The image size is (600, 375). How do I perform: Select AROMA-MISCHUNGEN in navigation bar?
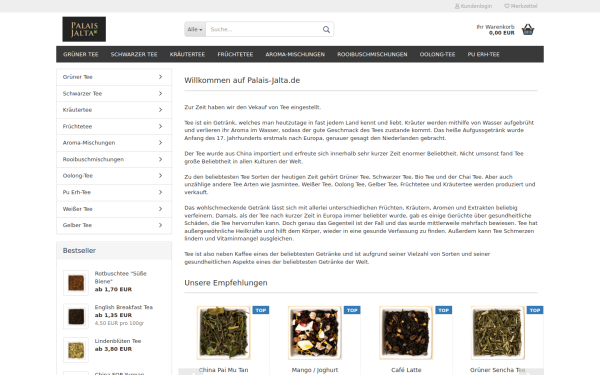295,54
